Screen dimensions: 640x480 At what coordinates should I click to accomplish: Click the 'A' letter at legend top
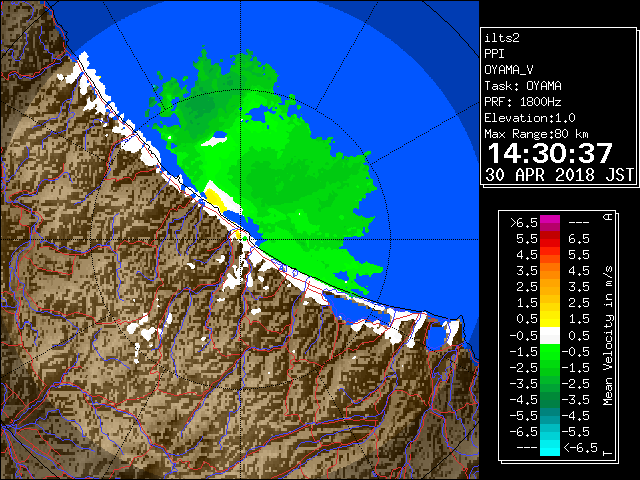608,217
